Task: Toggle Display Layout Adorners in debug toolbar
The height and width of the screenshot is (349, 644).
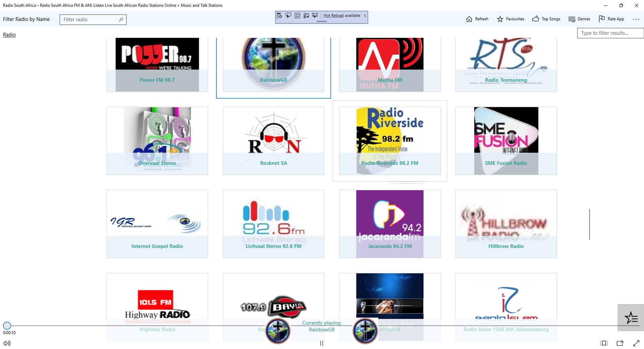Action: pos(298,16)
